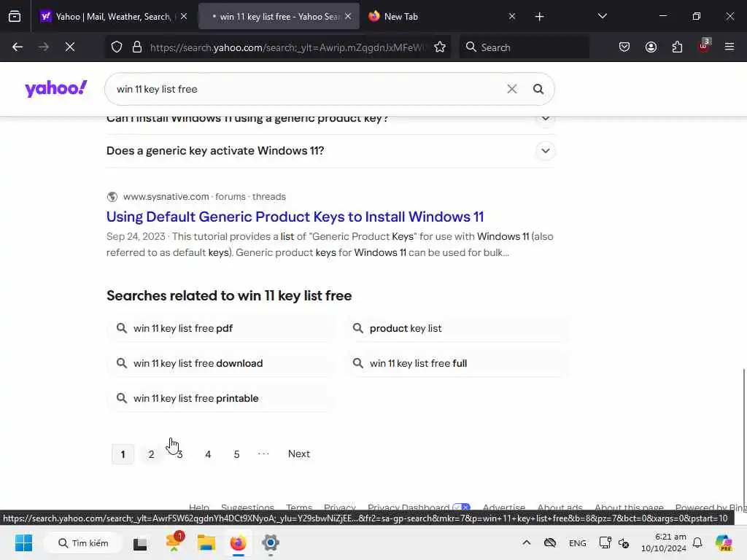Go to results page 5
The image size is (747, 560).
236,454
